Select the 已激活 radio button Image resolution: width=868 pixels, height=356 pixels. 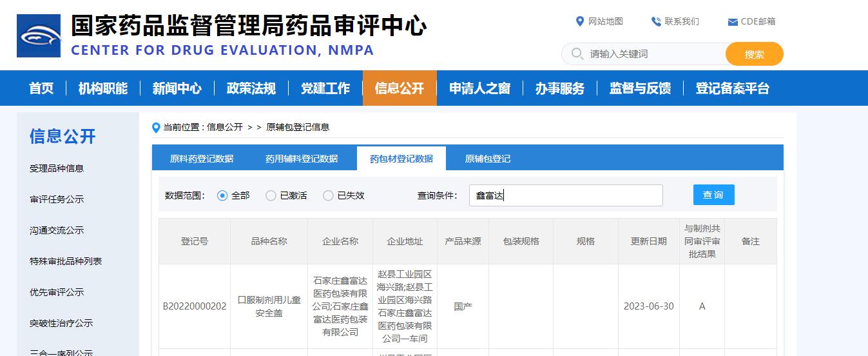point(271,195)
